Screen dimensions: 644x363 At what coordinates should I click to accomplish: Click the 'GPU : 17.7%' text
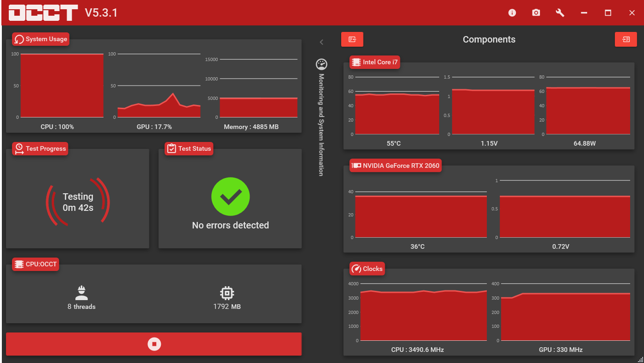pyautogui.click(x=154, y=127)
